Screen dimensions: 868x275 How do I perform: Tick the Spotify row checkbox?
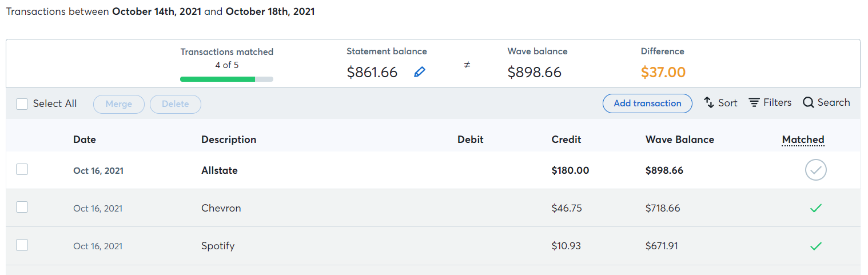(x=22, y=245)
